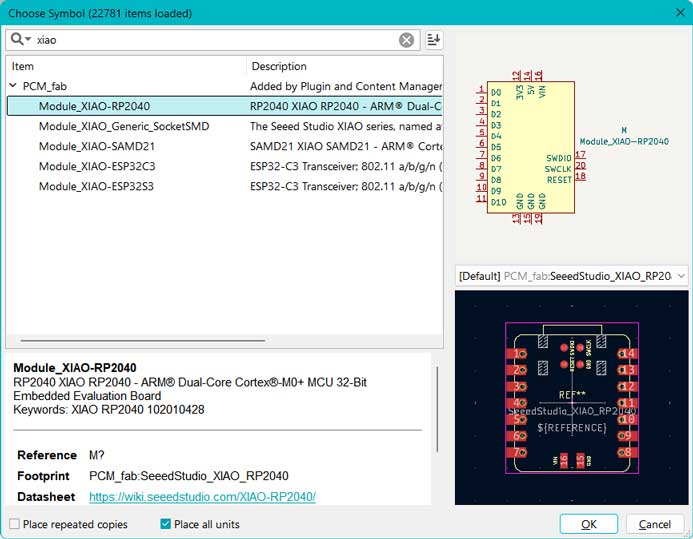
Task: Click the horizontal scrollbar under symbol list
Action: [142, 341]
